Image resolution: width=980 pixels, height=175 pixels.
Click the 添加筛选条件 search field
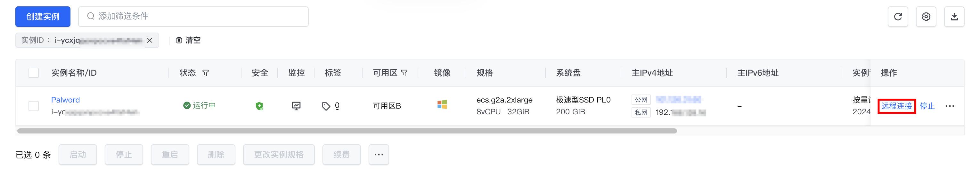[198, 17]
